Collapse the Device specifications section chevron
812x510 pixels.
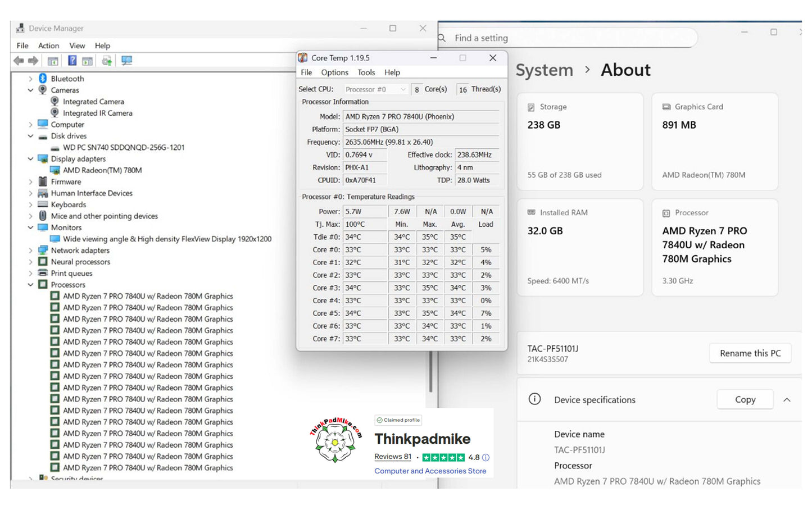[787, 400]
